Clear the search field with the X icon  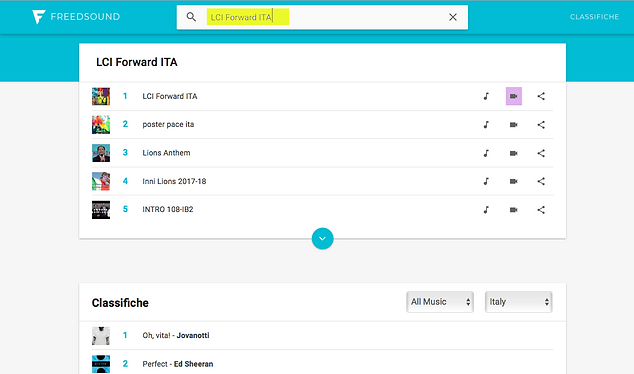[x=453, y=17]
